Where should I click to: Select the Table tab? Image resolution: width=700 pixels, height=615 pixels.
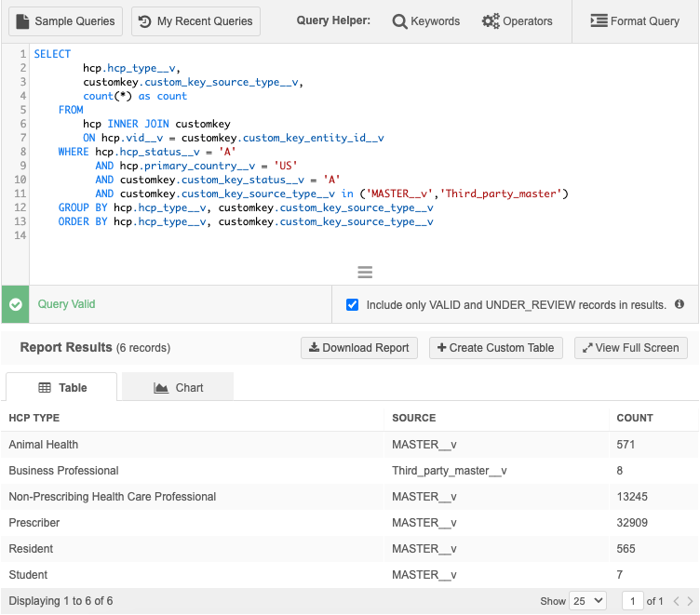(x=61, y=388)
